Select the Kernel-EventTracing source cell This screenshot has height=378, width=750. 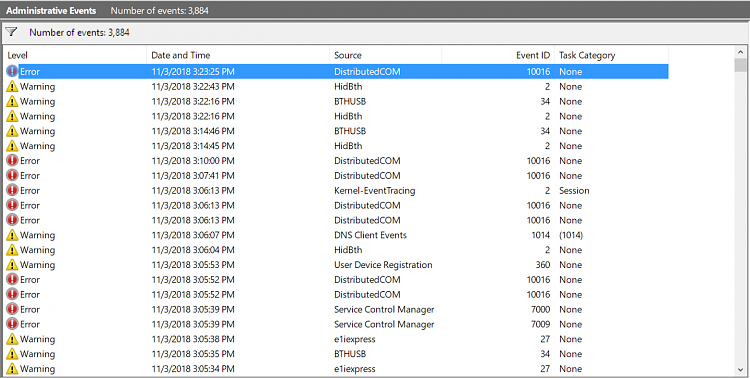pos(375,190)
